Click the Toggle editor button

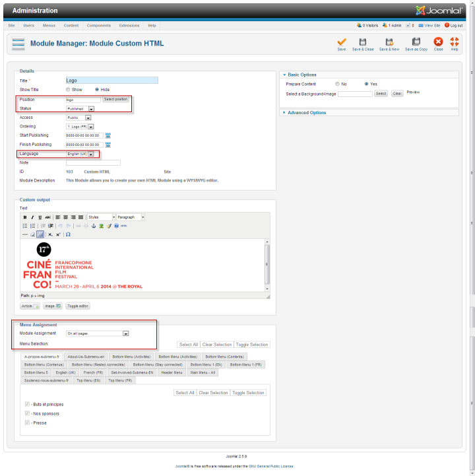click(x=78, y=306)
